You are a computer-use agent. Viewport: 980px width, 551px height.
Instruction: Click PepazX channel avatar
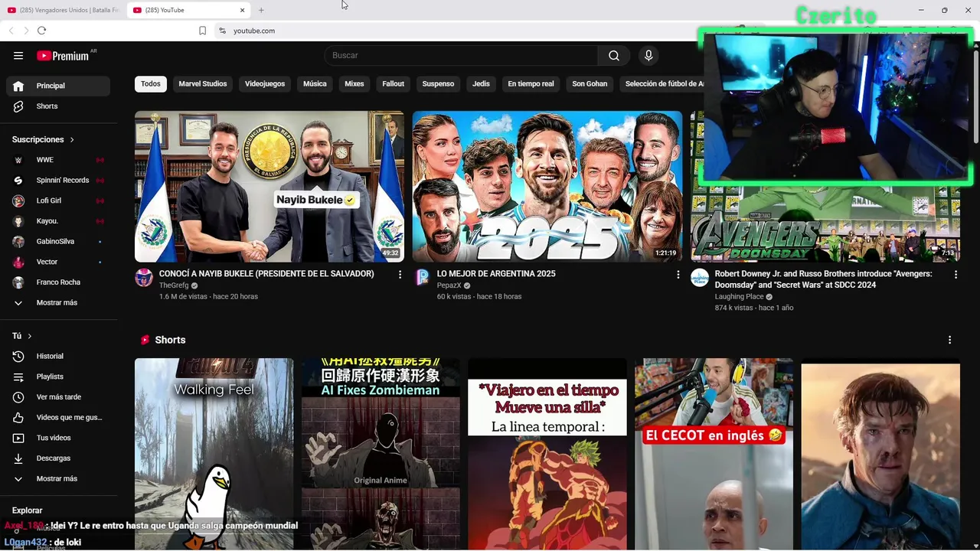click(422, 278)
